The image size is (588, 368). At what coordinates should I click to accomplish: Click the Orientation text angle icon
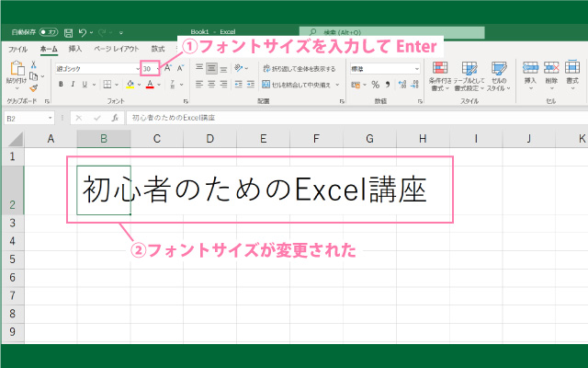click(x=239, y=68)
